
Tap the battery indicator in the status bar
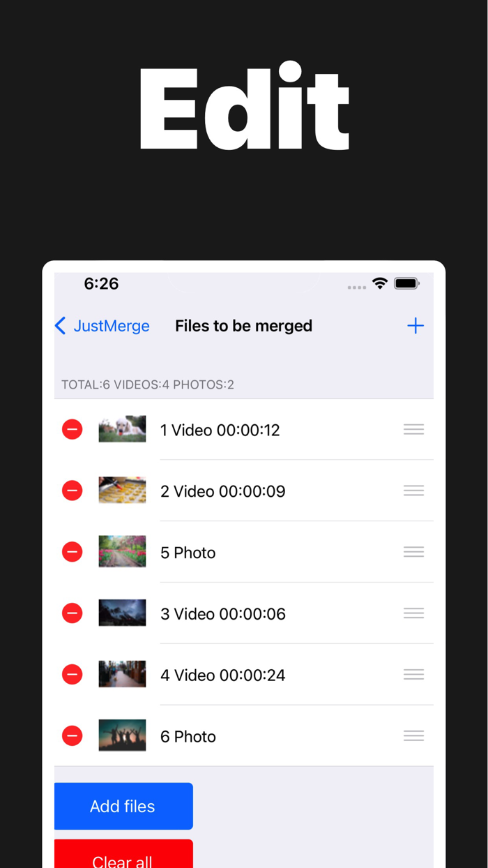coord(406,283)
